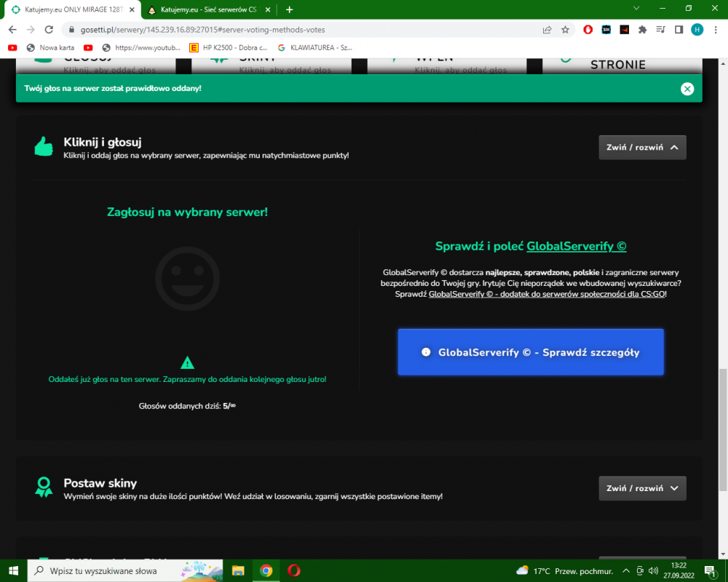Open the SIH extension icon
728x582 pixels.
[x=606, y=30]
